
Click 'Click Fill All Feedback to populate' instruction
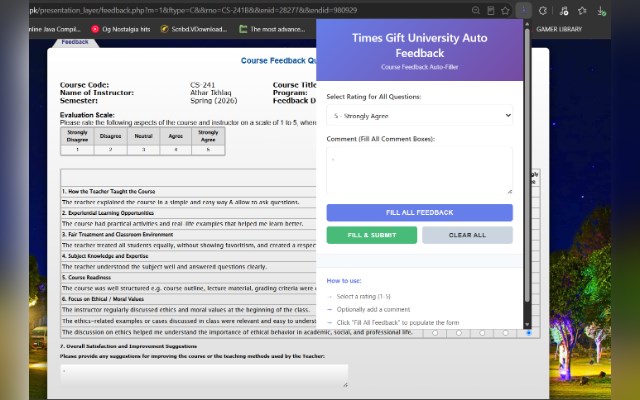coord(398,323)
